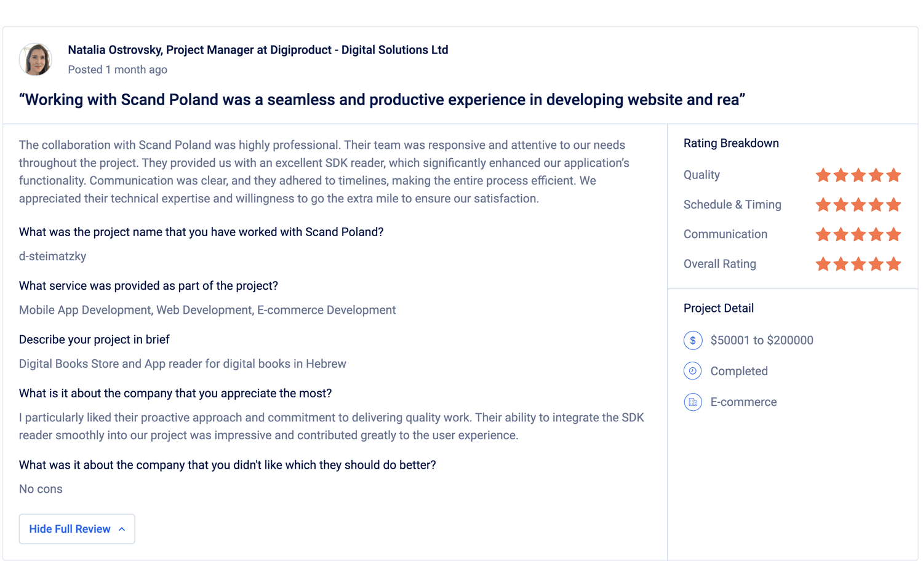The width and height of the screenshot is (923, 588).
Task: Click the Project Detail heading
Action: click(x=719, y=308)
